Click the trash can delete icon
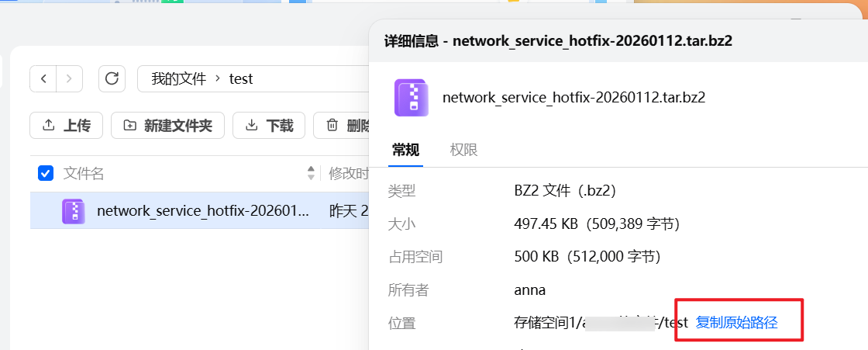Screen dimensions: 868x350 point(332,126)
